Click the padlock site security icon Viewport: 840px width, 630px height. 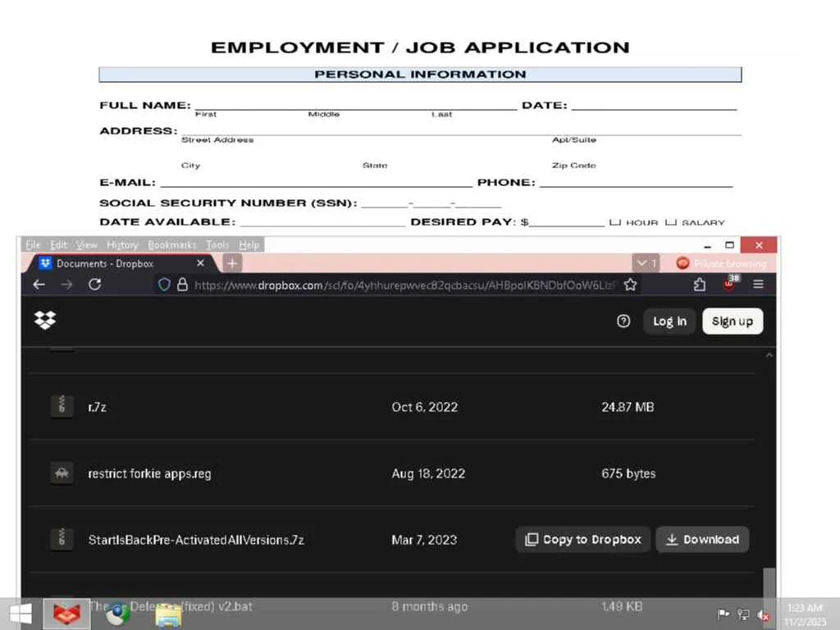182,285
